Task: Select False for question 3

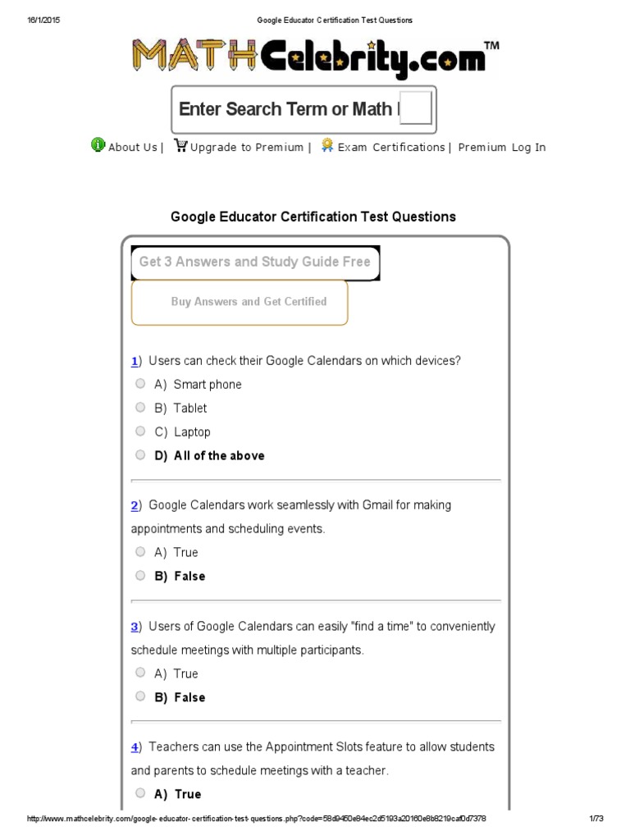Action: click(140, 697)
